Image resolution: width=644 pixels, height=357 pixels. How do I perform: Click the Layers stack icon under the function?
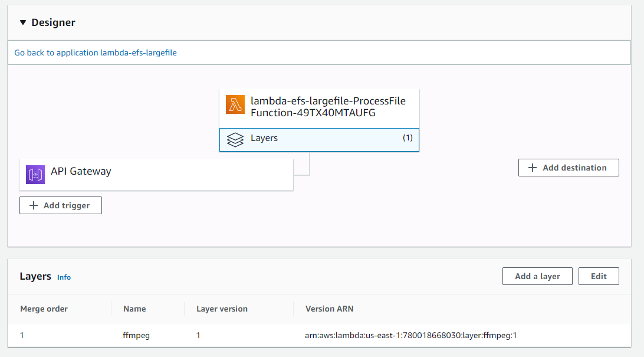click(235, 139)
